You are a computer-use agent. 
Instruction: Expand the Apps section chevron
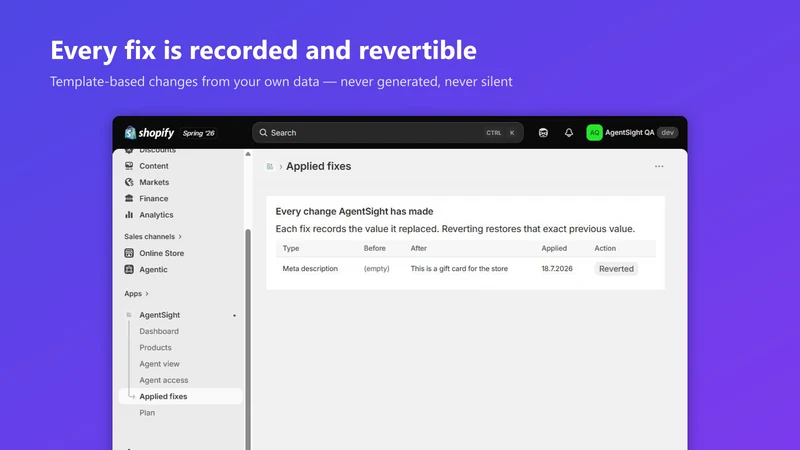click(x=147, y=294)
